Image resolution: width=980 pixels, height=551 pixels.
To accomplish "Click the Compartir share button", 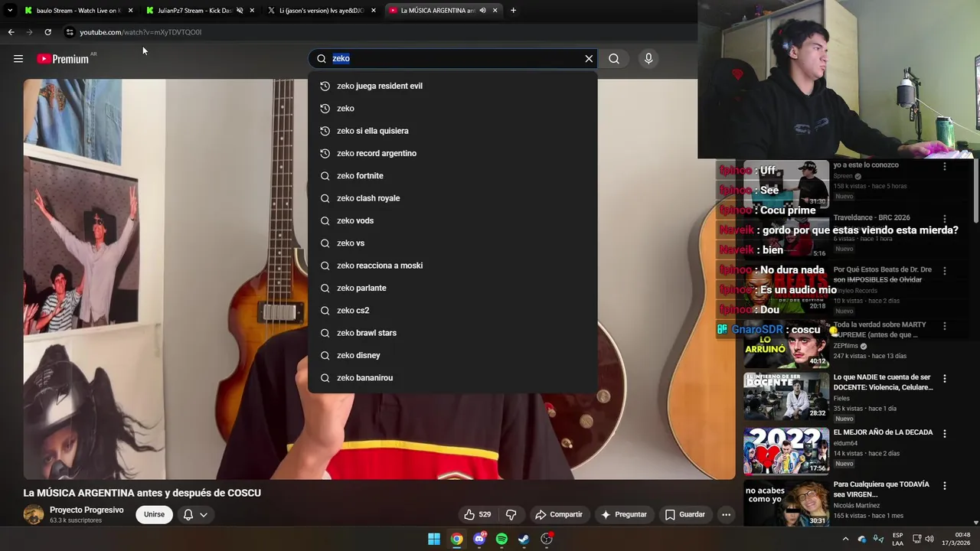I will tap(559, 514).
